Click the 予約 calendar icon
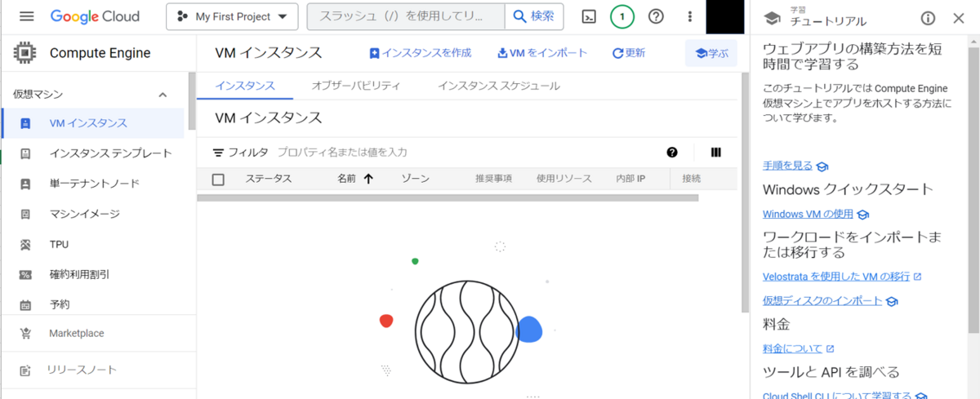The height and width of the screenshot is (399, 980). tap(25, 304)
